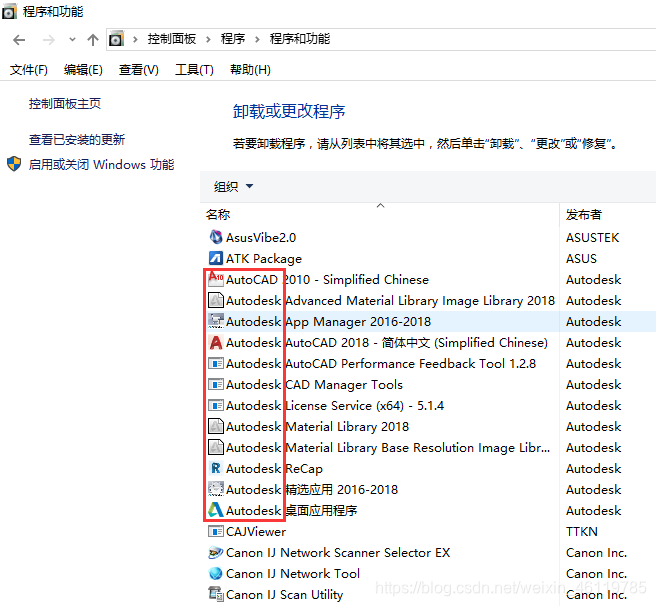Screen dimensions: 656x606
Task: Click the AutoCAD 2018 red A icon
Action: (215, 342)
